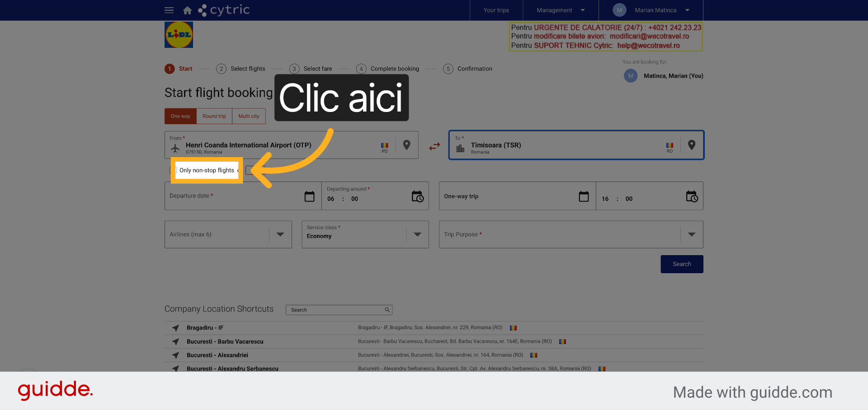Expand the Trip Purpose dropdown

(692, 234)
